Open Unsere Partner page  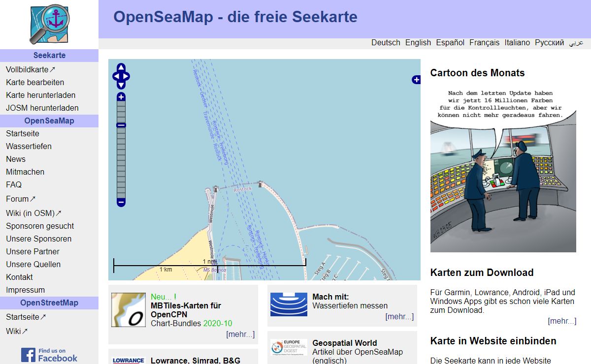point(33,251)
